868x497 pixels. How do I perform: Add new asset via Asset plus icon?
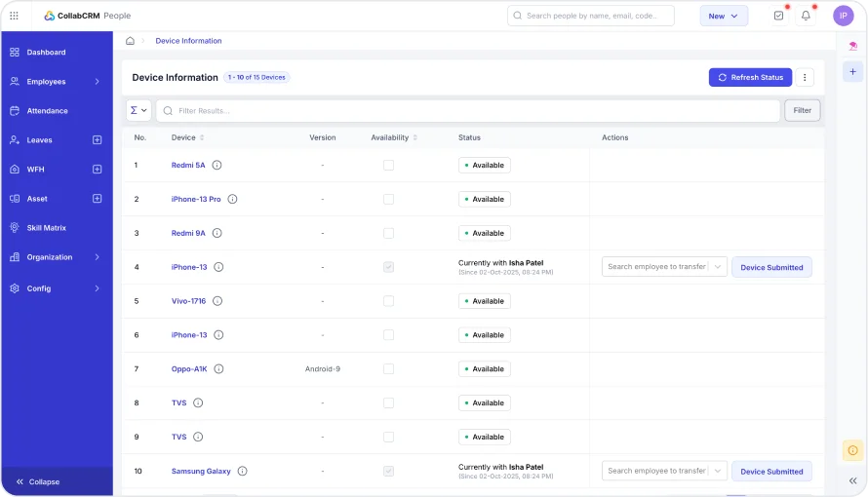pos(97,199)
